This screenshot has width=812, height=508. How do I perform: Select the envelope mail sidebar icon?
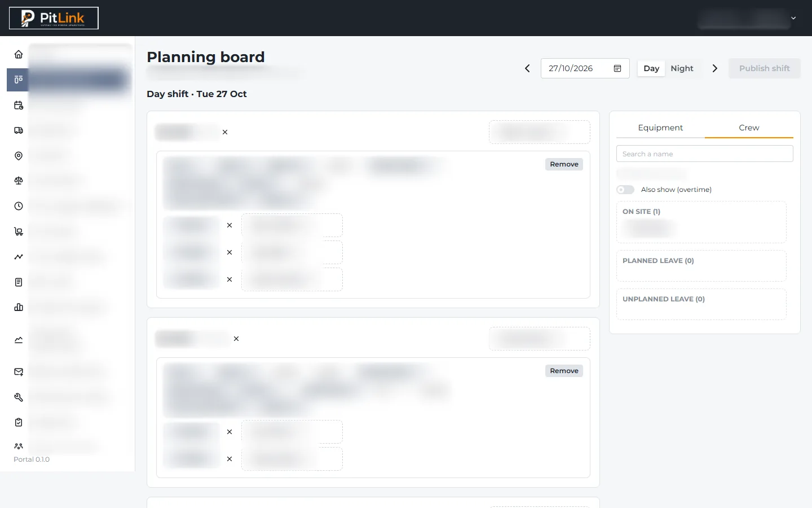pyautogui.click(x=19, y=372)
